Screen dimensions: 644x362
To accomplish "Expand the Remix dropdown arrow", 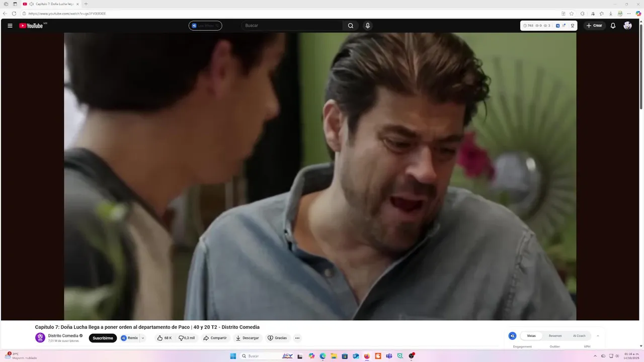I will (x=143, y=338).
